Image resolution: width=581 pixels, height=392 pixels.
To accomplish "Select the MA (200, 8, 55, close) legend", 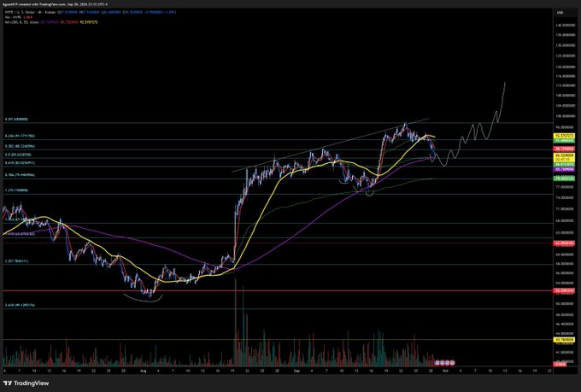I will point(22,22).
